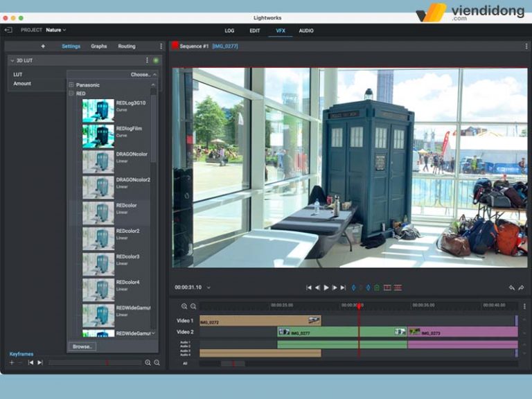Toggle the 3D LUT effect on/off
Image resolution: width=532 pixels, height=399 pixels.
pos(156,60)
